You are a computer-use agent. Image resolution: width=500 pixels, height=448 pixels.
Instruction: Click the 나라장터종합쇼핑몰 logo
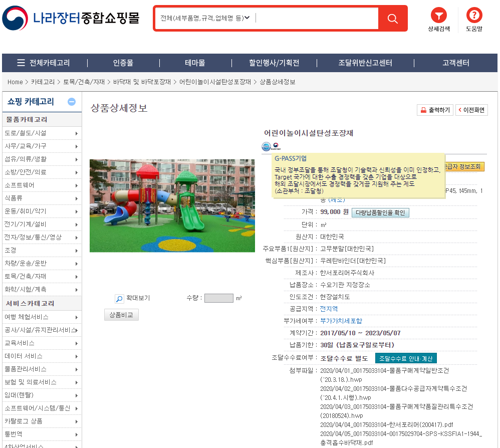click(71, 18)
